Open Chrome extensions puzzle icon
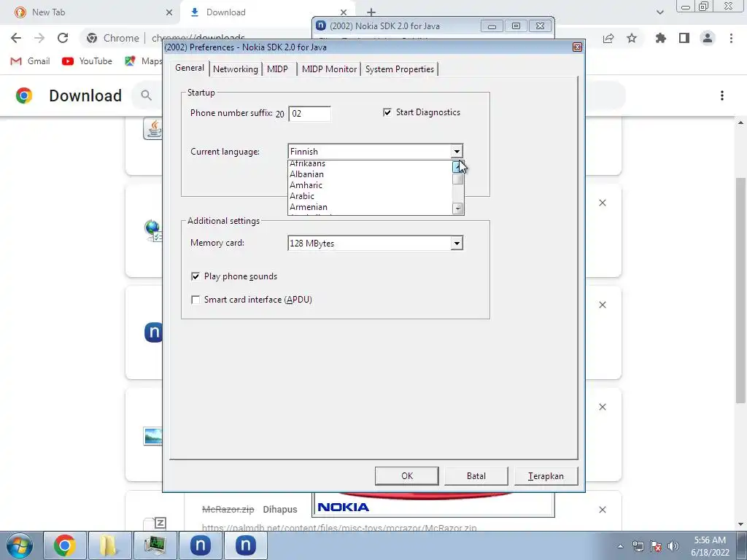 661,38
